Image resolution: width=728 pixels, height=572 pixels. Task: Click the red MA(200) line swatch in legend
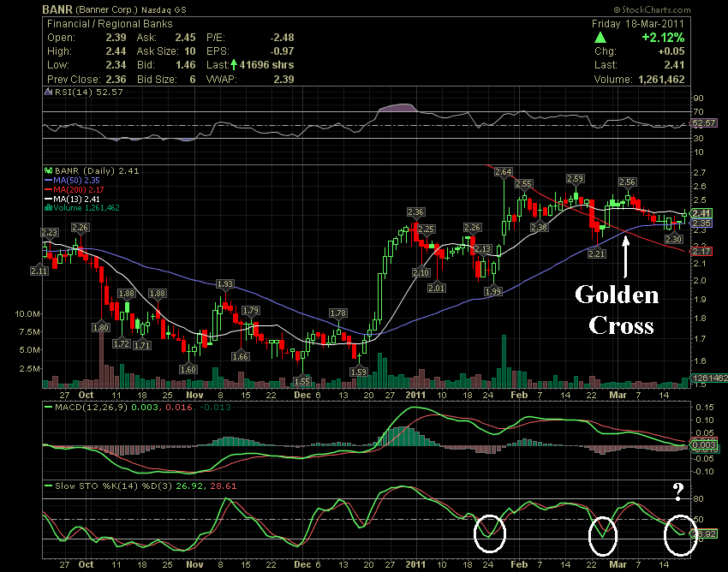tap(48, 190)
